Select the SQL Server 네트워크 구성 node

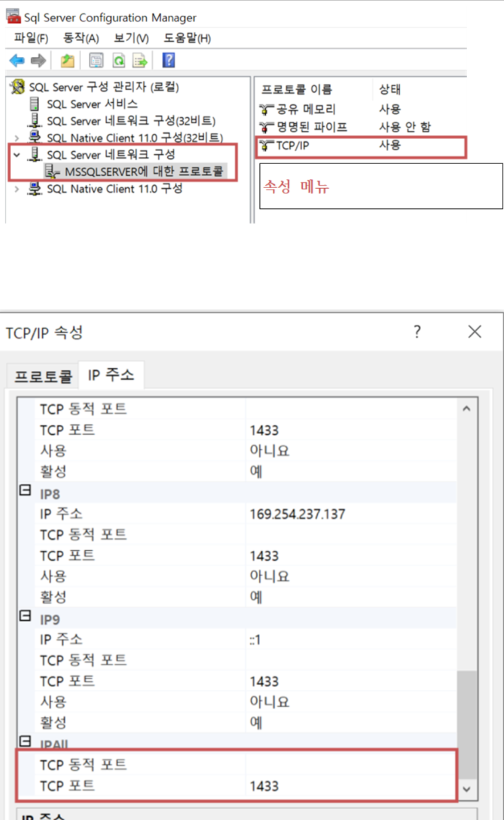(111, 154)
